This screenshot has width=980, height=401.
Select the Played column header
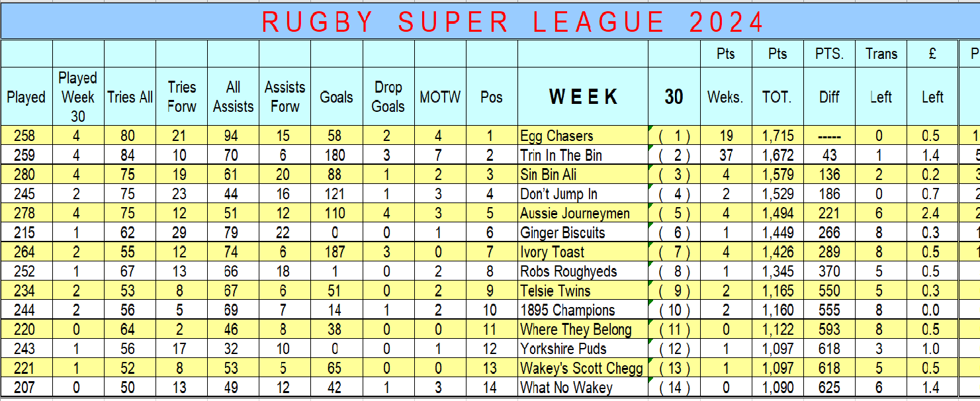26,97
